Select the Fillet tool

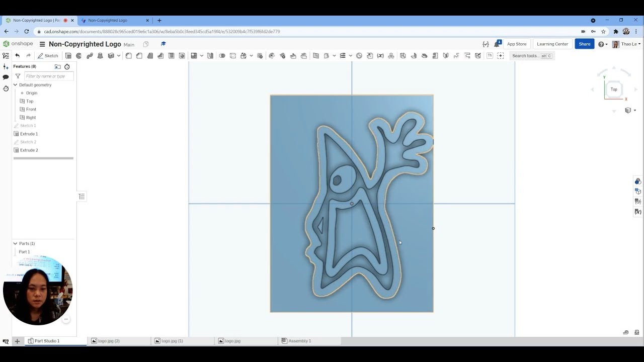click(x=129, y=56)
